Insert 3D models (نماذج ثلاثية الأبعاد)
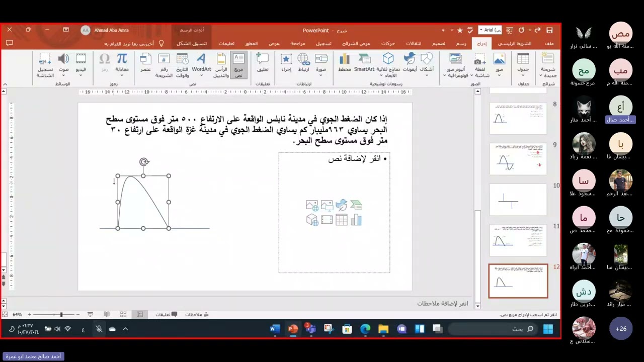 tap(388, 65)
